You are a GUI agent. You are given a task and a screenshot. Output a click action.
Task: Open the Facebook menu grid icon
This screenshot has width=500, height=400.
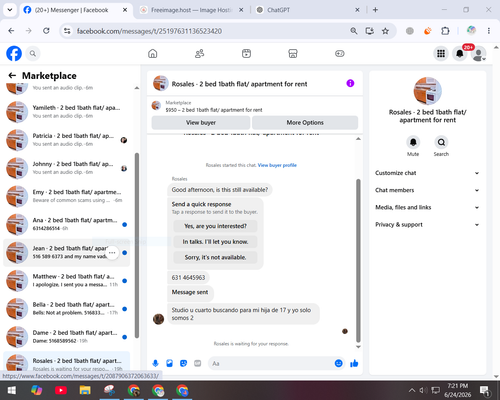click(441, 53)
